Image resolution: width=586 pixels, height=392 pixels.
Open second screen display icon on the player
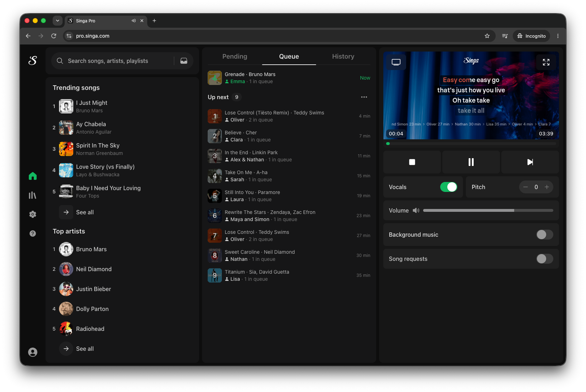(x=396, y=62)
